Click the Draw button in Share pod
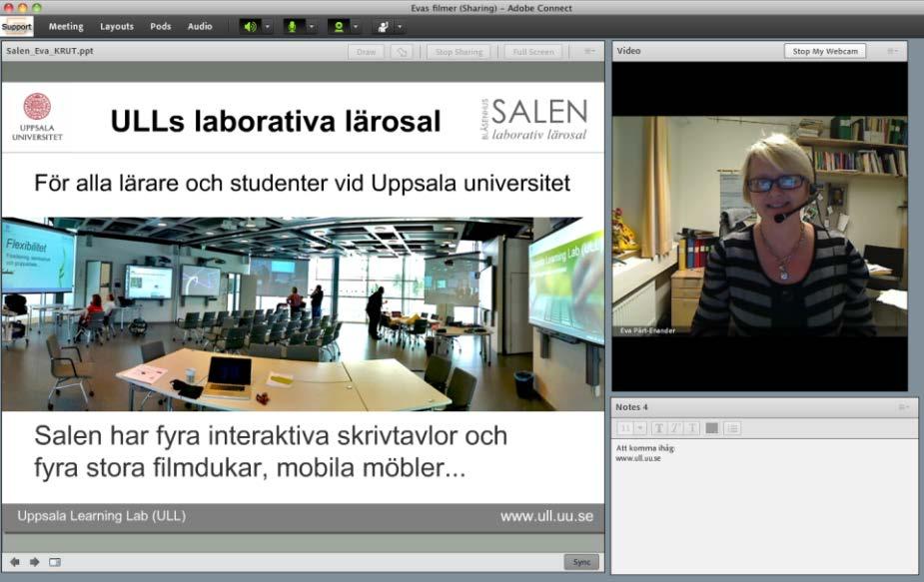Viewport: 924px width, 582px height. coord(366,52)
